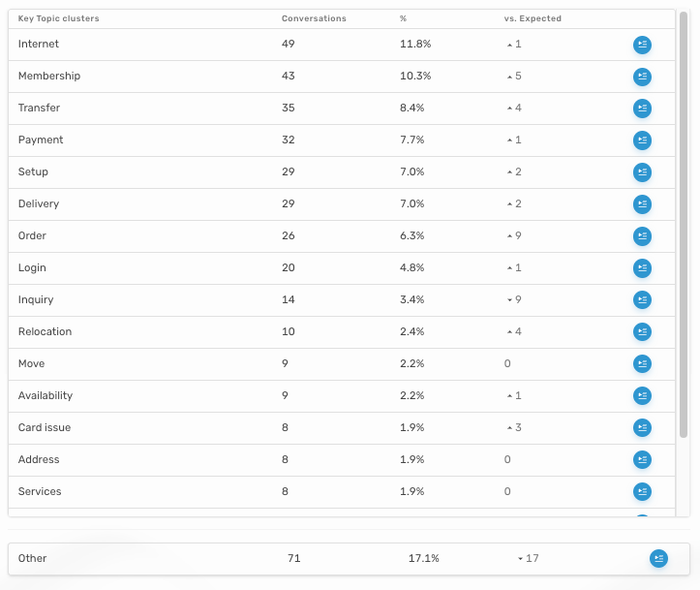Sort by Key Topic clusters header

(x=58, y=19)
